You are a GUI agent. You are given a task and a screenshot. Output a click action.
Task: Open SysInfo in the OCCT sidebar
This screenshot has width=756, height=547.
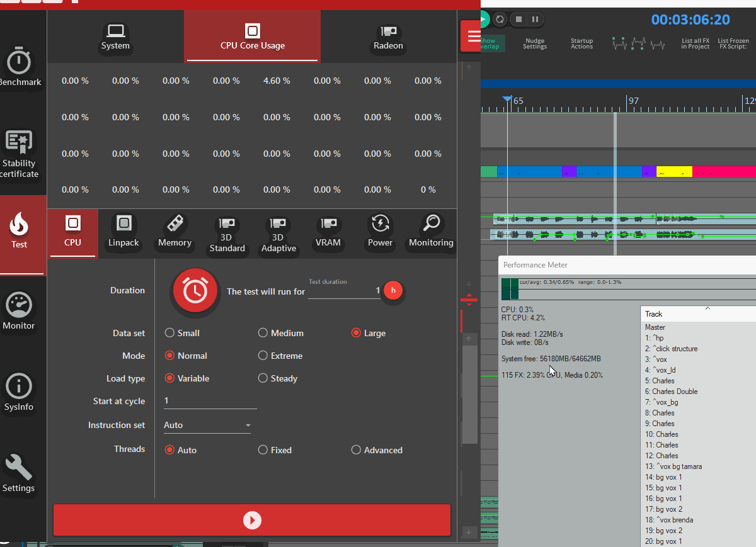point(19,393)
